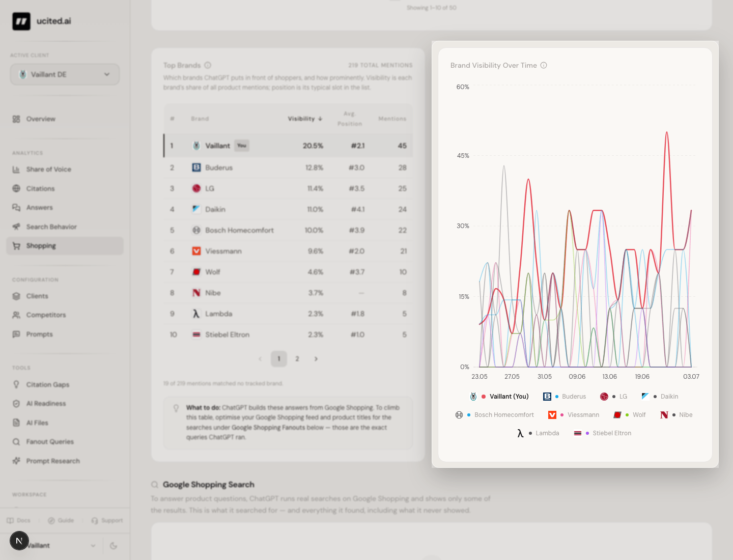Click the Daikin logo in the table
This screenshot has width=733, height=560.
pyautogui.click(x=196, y=209)
